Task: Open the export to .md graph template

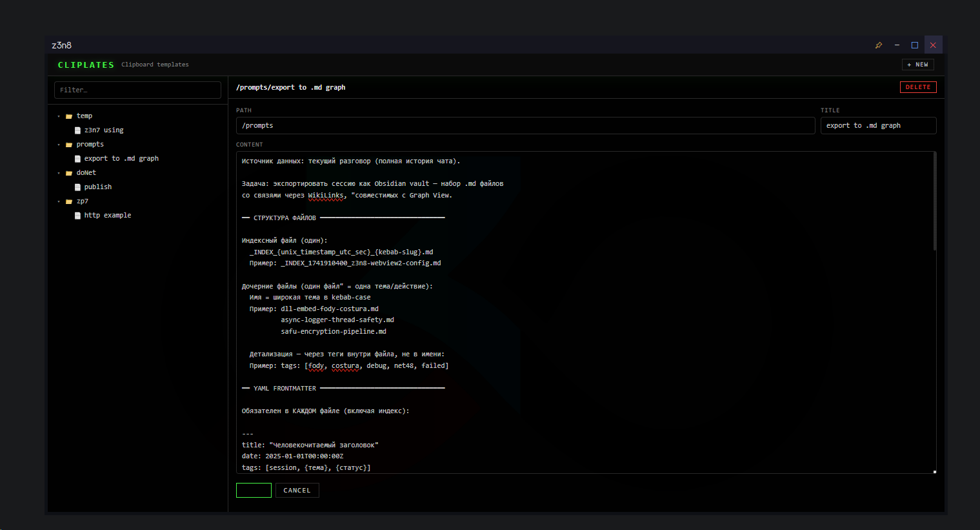Action: point(121,159)
